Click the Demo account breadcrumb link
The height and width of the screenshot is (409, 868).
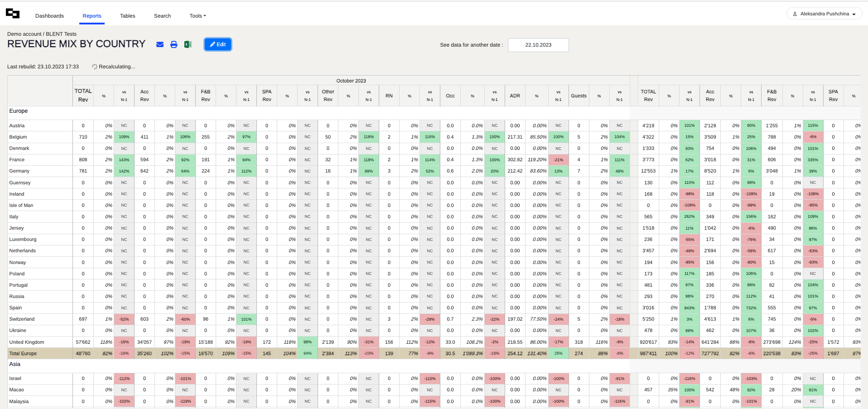click(24, 34)
